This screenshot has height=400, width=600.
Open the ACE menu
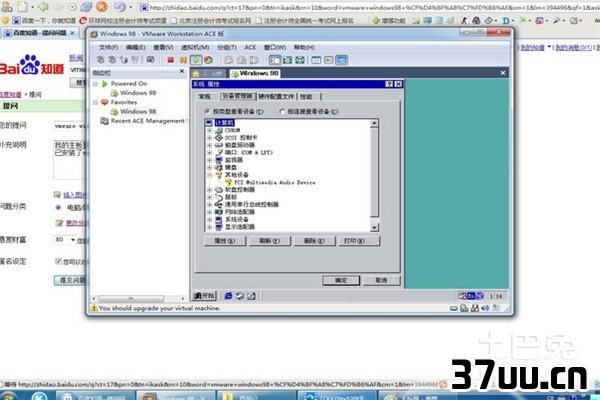[250, 47]
